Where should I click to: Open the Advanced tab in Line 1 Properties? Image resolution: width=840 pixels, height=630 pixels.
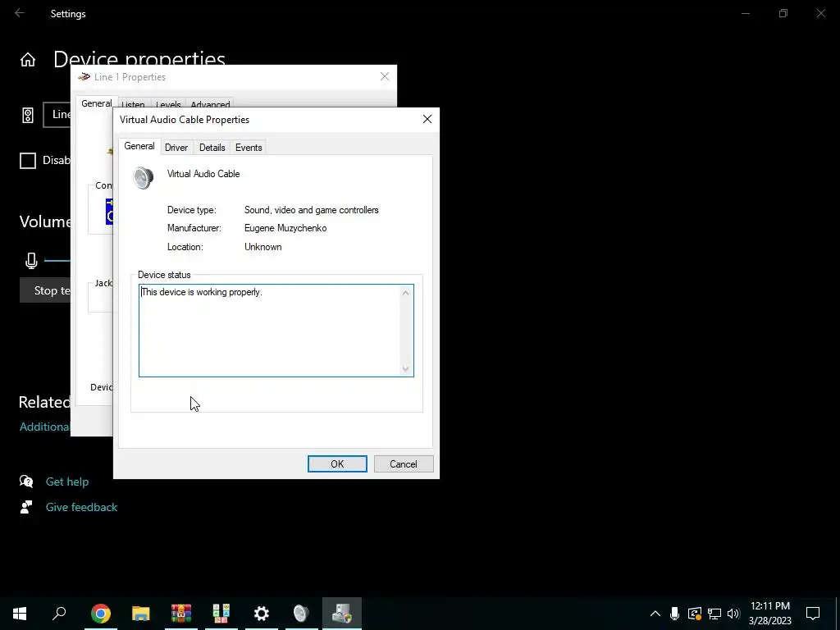coord(210,104)
